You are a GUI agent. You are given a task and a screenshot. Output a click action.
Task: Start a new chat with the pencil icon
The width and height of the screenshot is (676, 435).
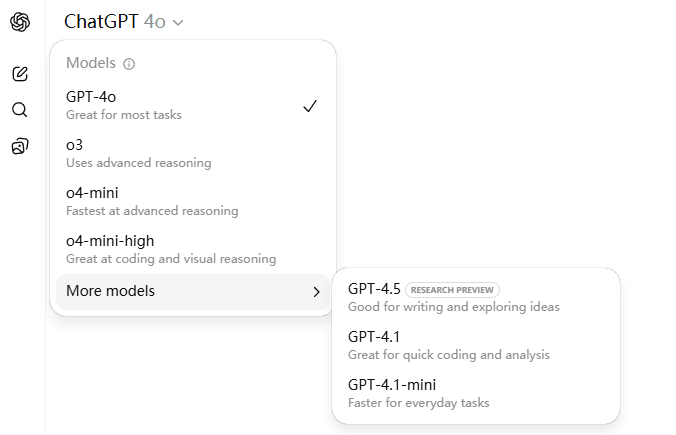[x=20, y=74]
